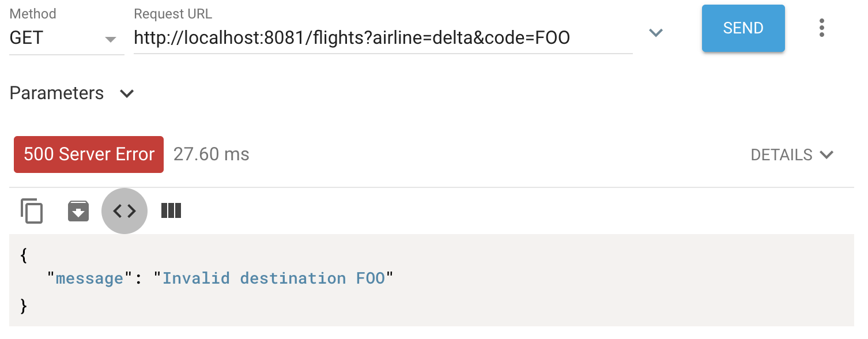The width and height of the screenshot is (868, 339).
Task: Click the Parameters label
Action: (x=56, y=93)
